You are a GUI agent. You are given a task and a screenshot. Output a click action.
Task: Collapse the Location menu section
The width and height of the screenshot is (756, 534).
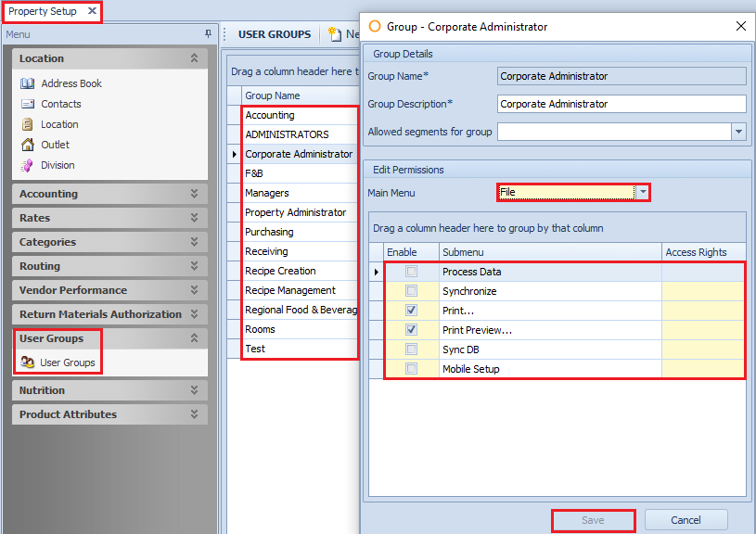click(x=194, y=58)
